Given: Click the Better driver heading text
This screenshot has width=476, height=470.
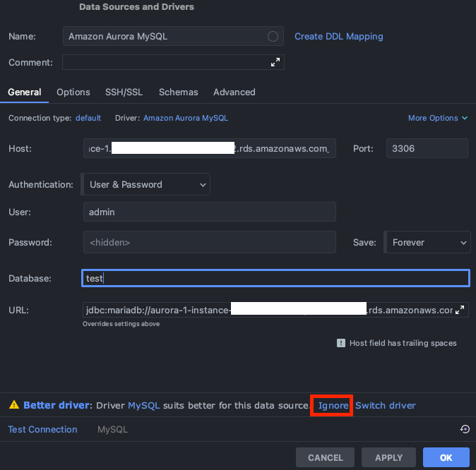Looking at the screenshot, I should 56,405.
